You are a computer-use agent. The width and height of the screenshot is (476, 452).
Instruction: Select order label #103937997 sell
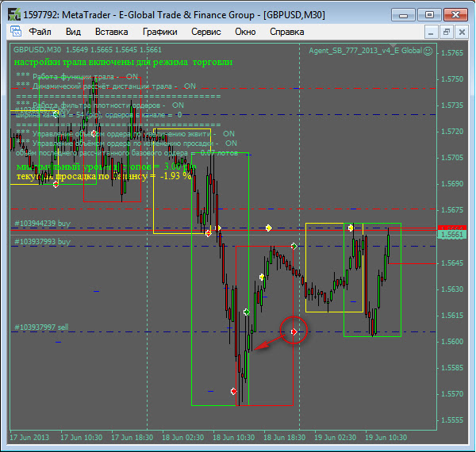[41, 328]
